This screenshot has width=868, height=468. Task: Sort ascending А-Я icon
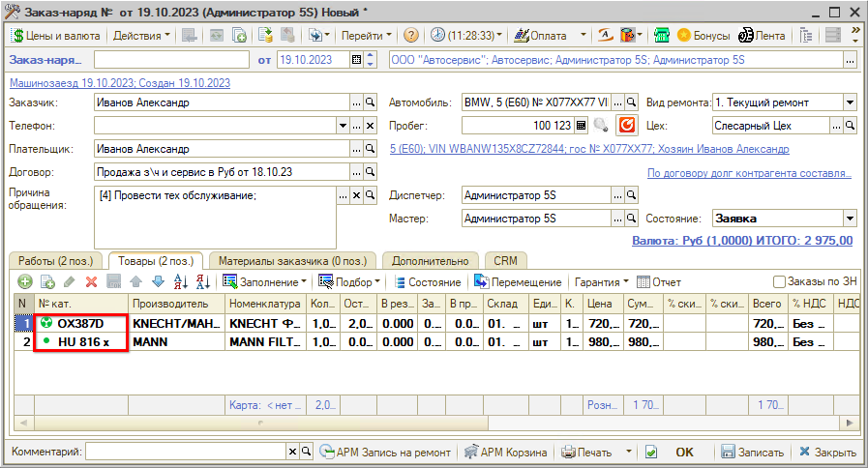(180, 282)
